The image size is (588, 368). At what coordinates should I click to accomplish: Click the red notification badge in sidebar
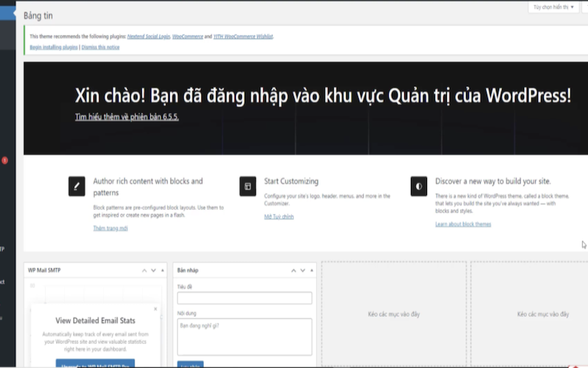point(4,160)
